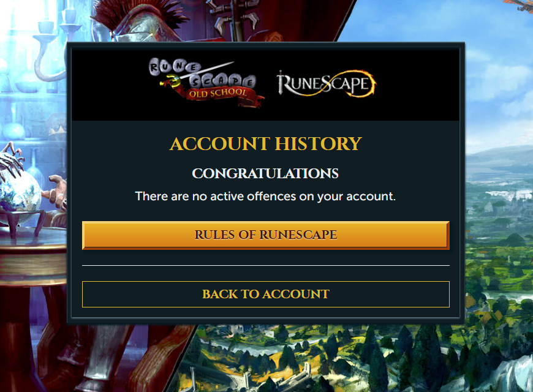This screenshot has height=392, width=533.
Task: Click the horizontal divider line between buttons
Action: tap(266, 265)
